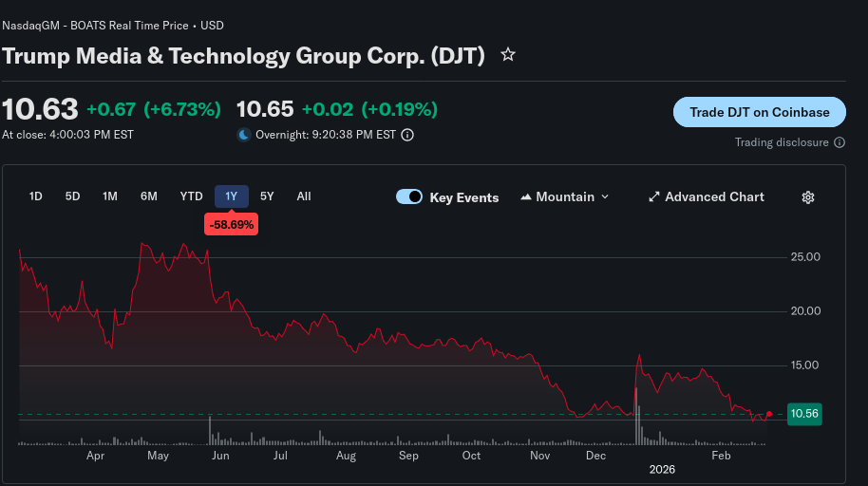Open the Trading disclosure link
Image resolution: width=868 pixels, height=486 pixels.
click(x=782, y=142)
